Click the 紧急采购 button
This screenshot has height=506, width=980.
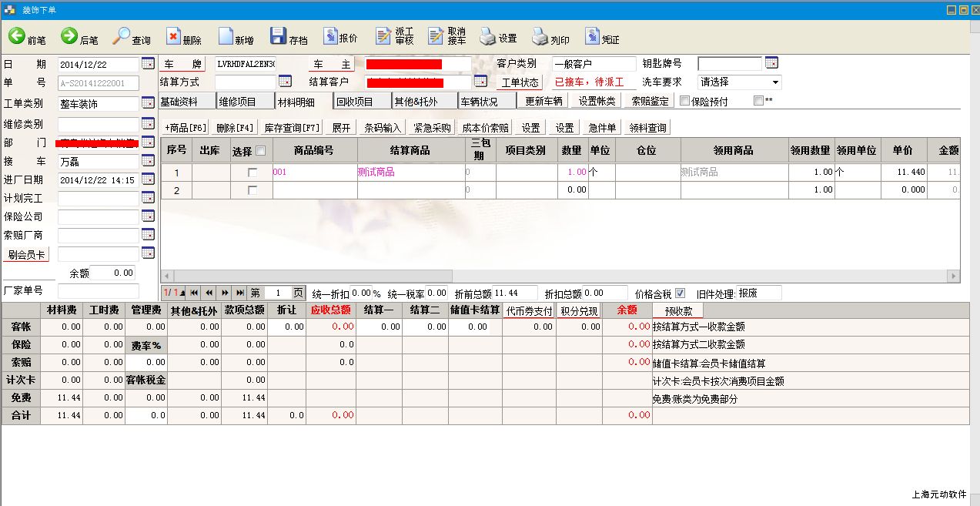[432, 128]
